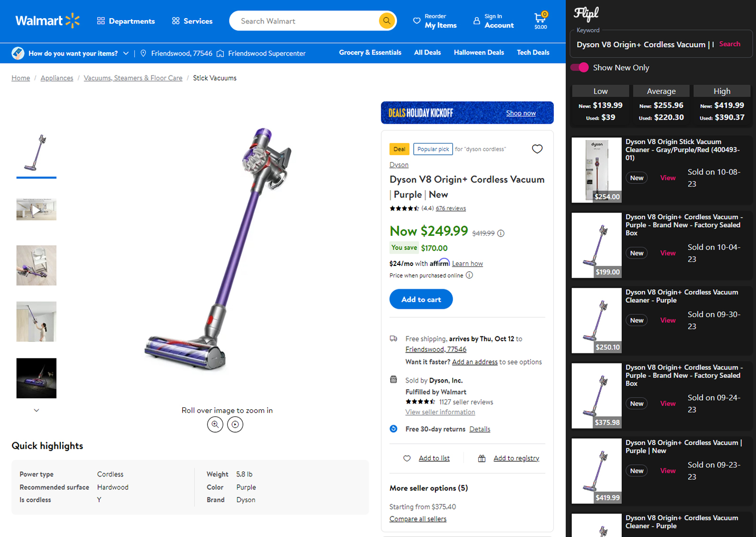The height and width of the screenshot is (537, 756).
Task: Click info icon next to $419.99 price
Action: point(501,233)
